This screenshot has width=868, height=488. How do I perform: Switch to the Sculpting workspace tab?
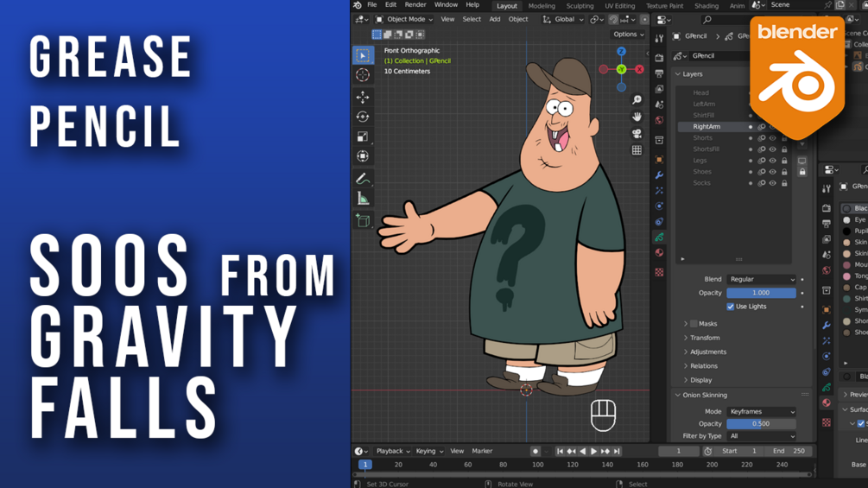click(580, 6)
